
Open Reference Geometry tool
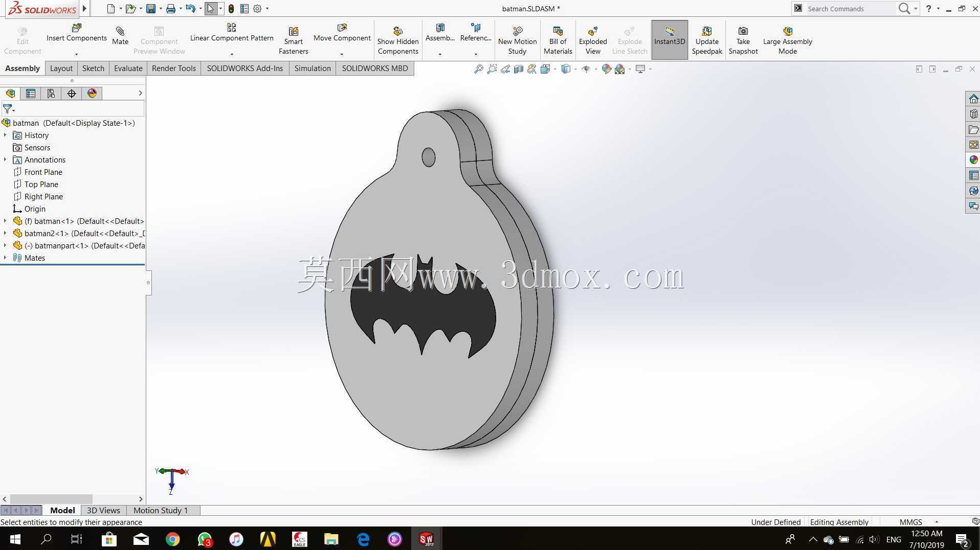[476, 33]
